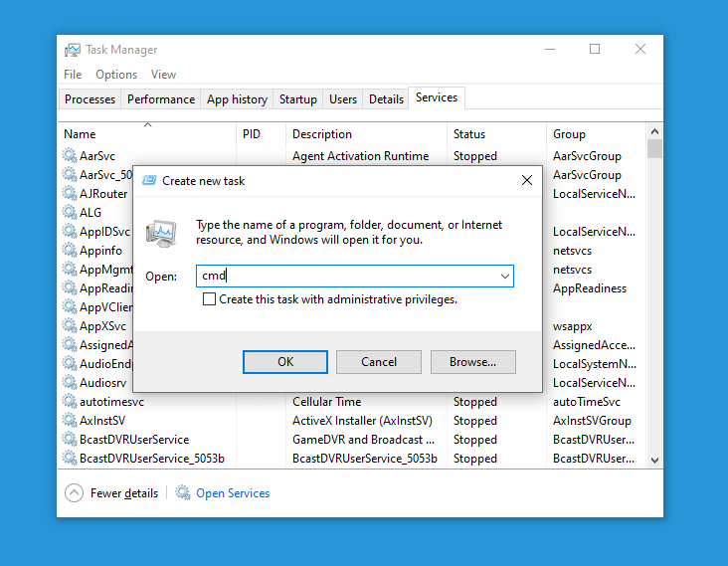Confirm with the OK button
The width and height of the screenshot is (728, 566).
285,362
